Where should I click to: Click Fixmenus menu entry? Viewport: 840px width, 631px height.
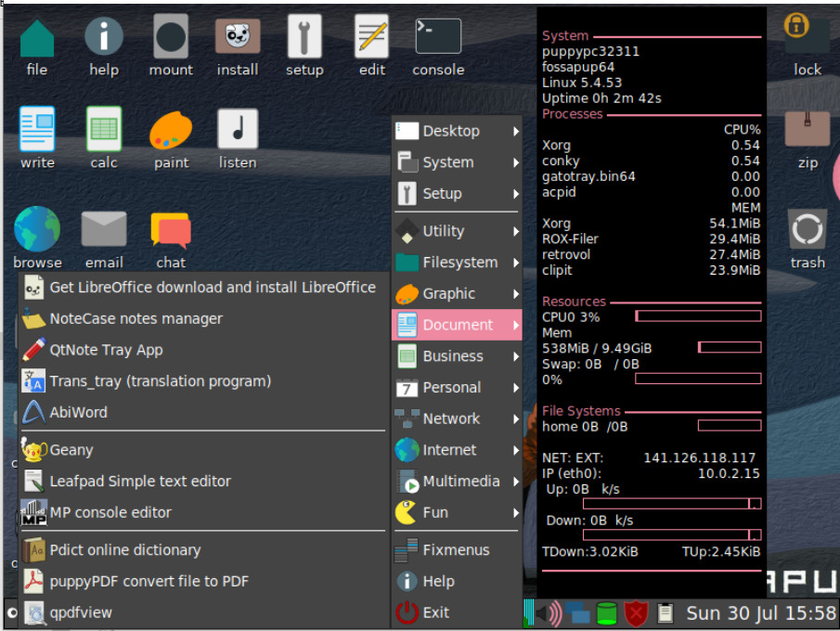(x=458, y=550)
